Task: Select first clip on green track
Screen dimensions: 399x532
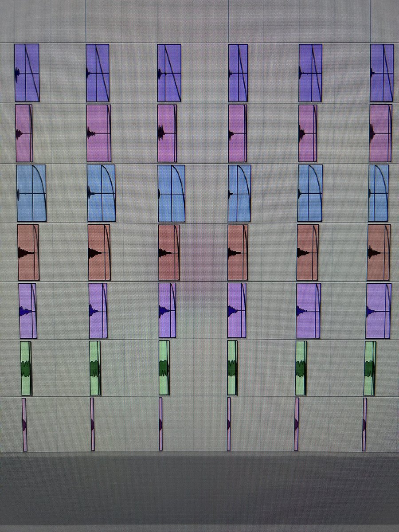Action: (x=27, y=368)
